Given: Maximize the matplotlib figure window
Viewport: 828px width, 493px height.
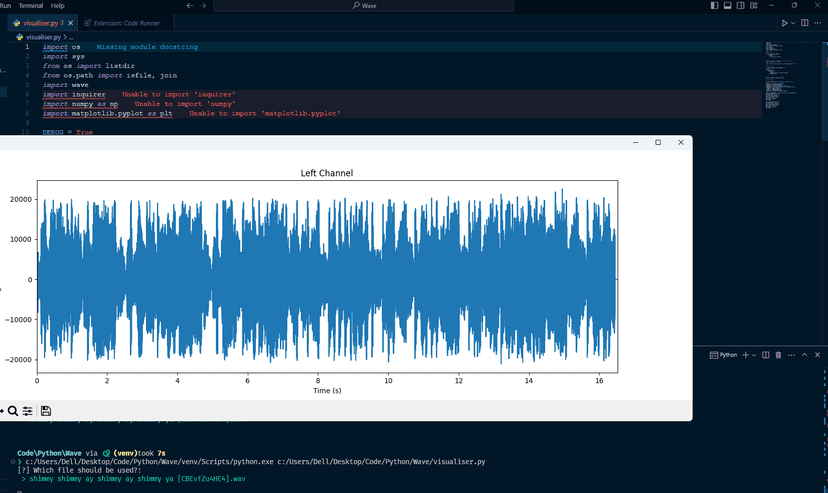Looking at the screenshot, I should pos(658,143).
